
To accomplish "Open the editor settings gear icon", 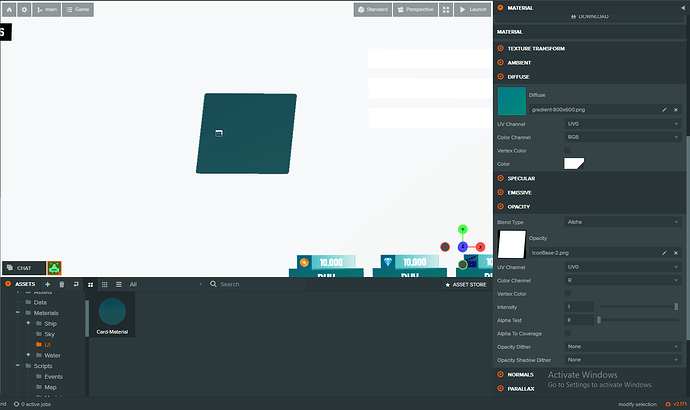I will (23, 9).
